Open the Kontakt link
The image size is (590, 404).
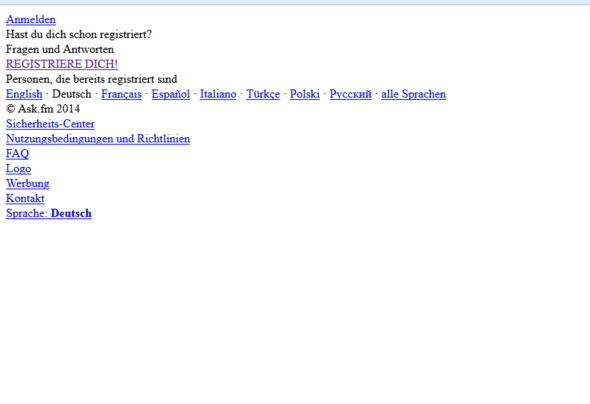pos(25,199)
